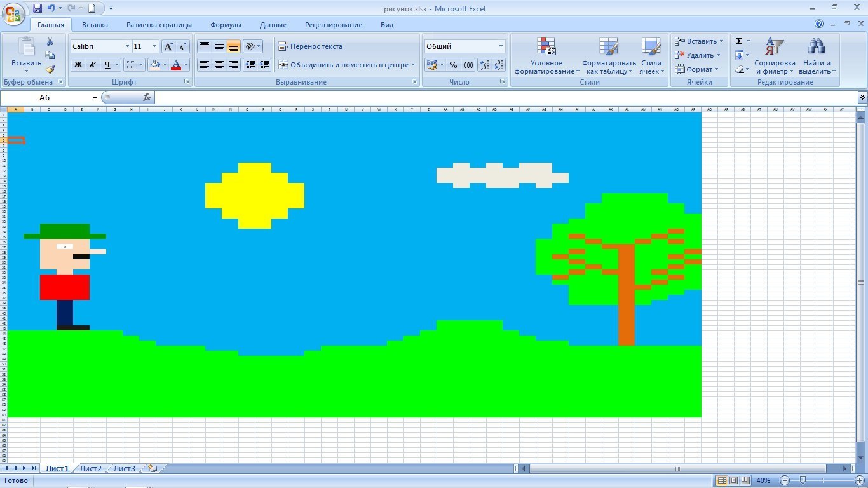868x488 pixels.
Task: Click in the formula bar input field
Action: pyautogui.click(x=502, y=97)
